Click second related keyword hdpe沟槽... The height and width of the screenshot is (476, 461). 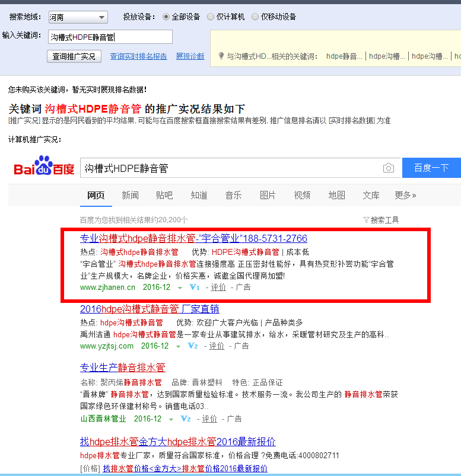(387, 56)
